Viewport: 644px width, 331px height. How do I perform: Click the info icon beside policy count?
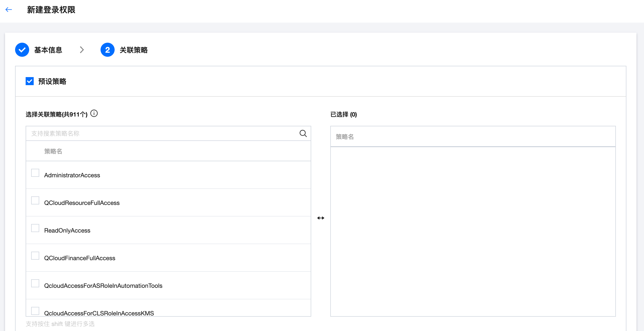point(94,114)
